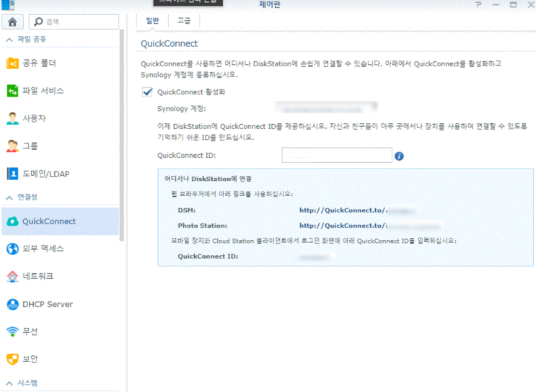The image size is (536, 392).
Task: Click the sidebar vertical scrollbar
Action: click(121, 135)
